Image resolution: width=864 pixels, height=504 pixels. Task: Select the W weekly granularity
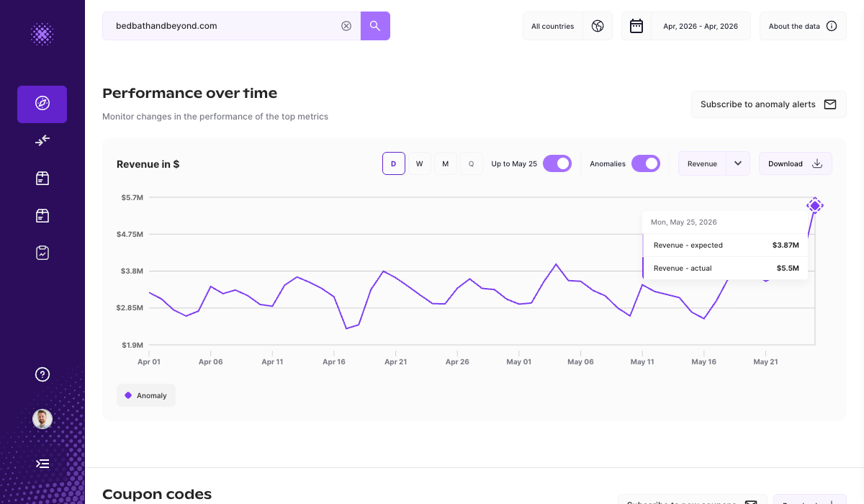coord(420,163)
